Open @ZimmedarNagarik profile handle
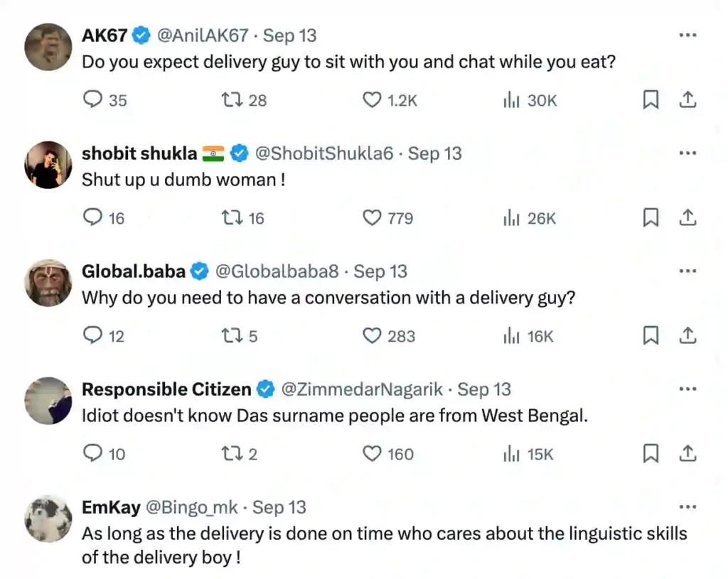This screenshot has width=728, height=579. 363,389
